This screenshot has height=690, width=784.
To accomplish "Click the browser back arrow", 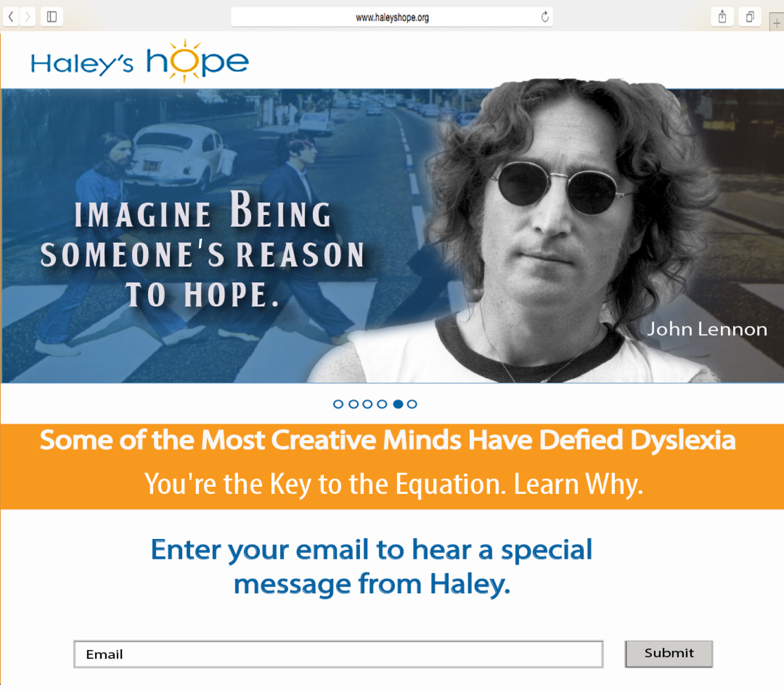I will point(11,17).
